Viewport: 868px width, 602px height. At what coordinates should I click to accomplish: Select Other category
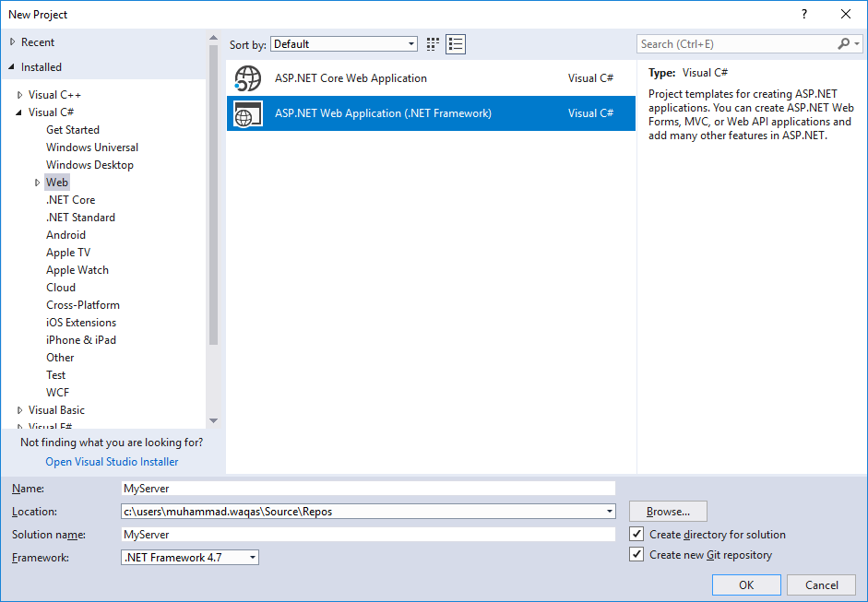(60, 358)
